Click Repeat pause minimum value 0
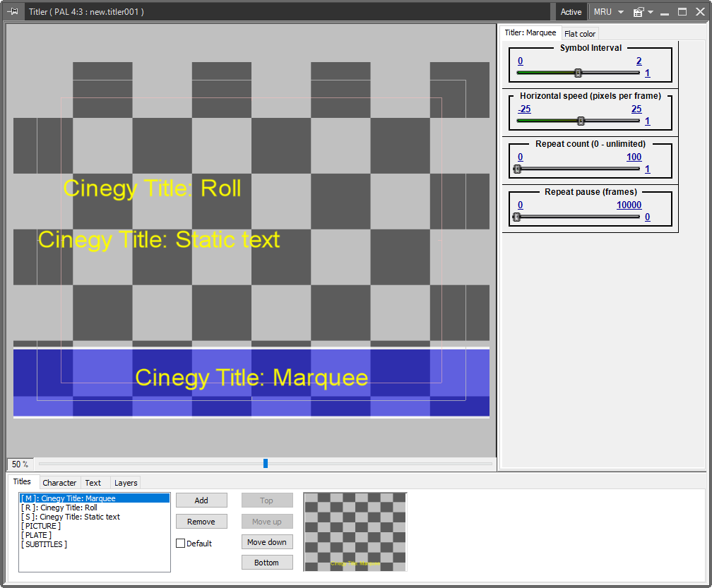 [521, 205]
